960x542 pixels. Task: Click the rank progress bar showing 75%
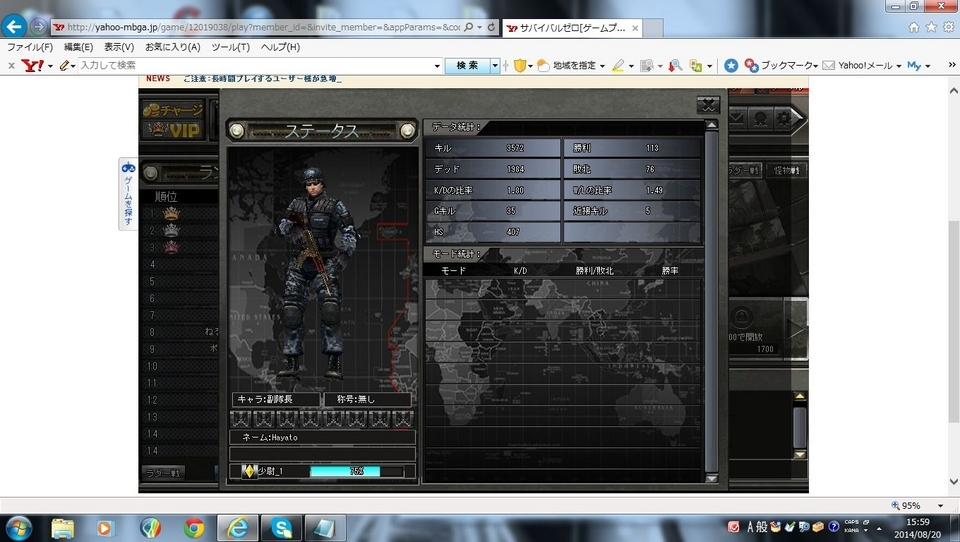(356, 471)
